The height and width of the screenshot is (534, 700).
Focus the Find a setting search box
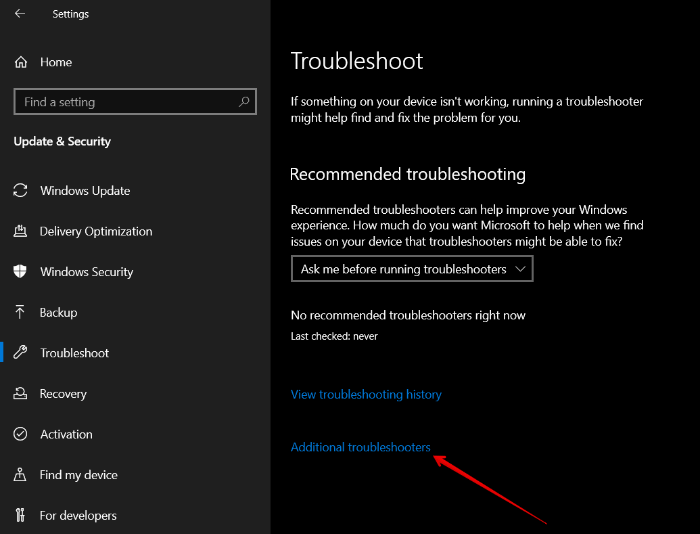click(x=135, y=102)
